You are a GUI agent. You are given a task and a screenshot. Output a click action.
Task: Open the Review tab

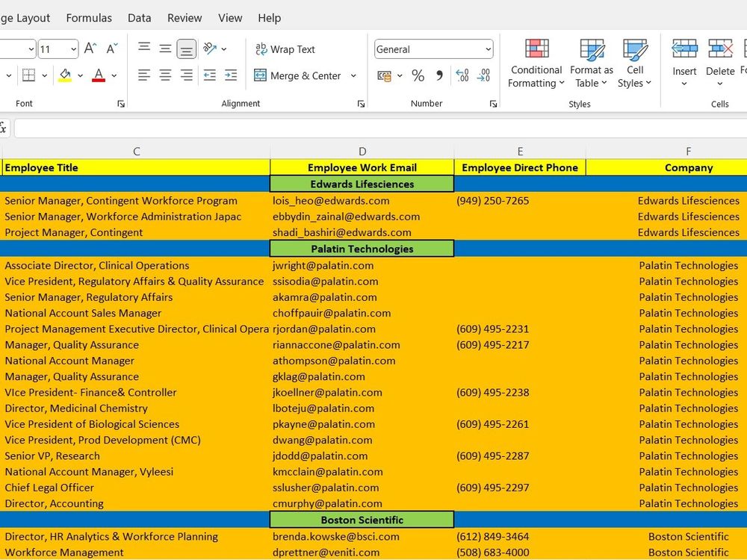[x=184, y=17]
